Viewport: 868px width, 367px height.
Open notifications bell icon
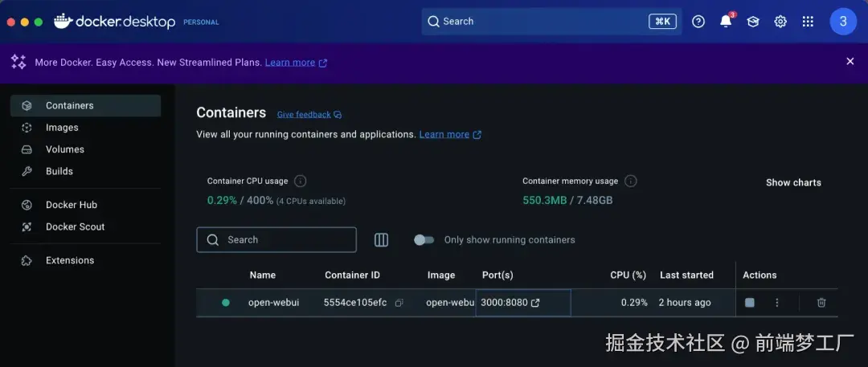[726, 22]
